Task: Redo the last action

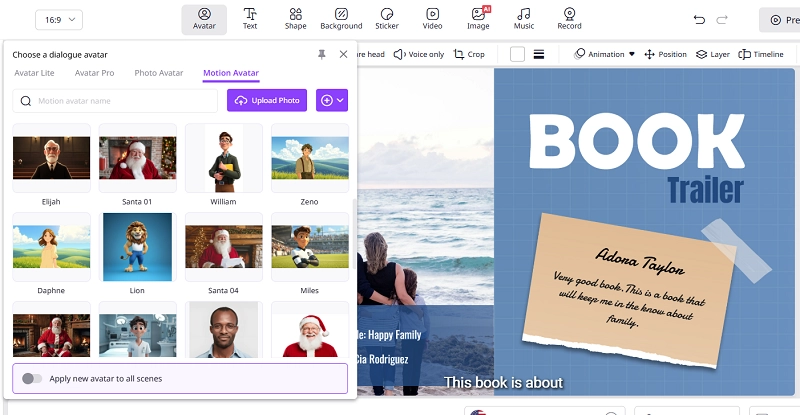Action: pos(721,20)
